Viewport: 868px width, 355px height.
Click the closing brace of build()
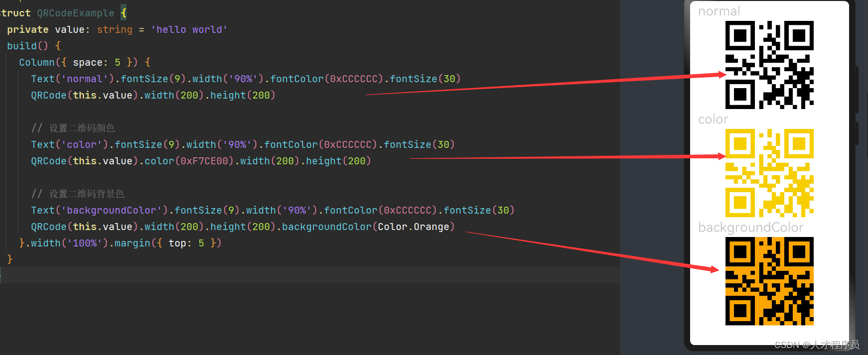(10, 259)
